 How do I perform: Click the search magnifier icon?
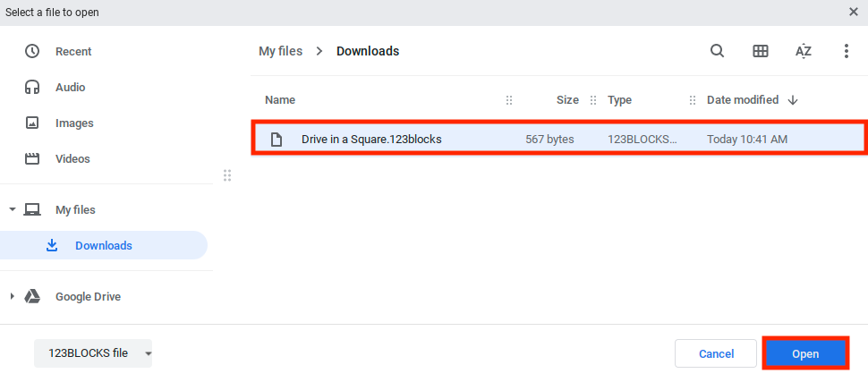(x=717, y=51)
